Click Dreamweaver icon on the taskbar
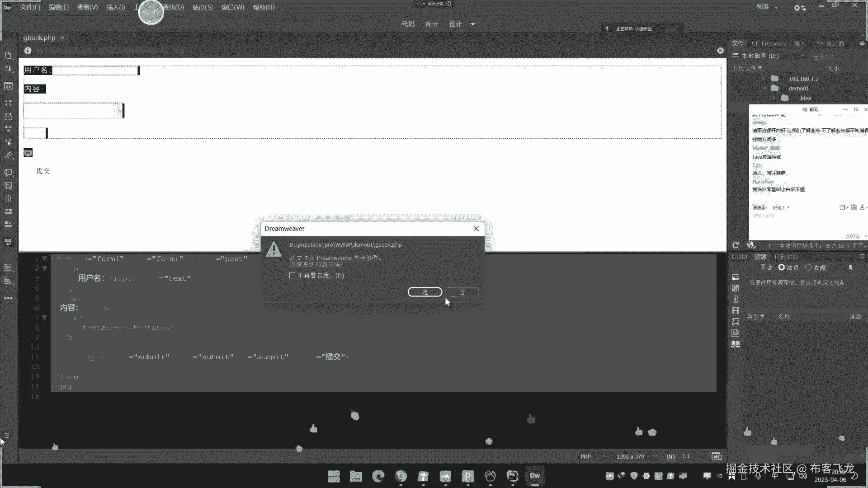Image resolution: width=868 pixels, height=488 pixels. click(x=535, y=476)
